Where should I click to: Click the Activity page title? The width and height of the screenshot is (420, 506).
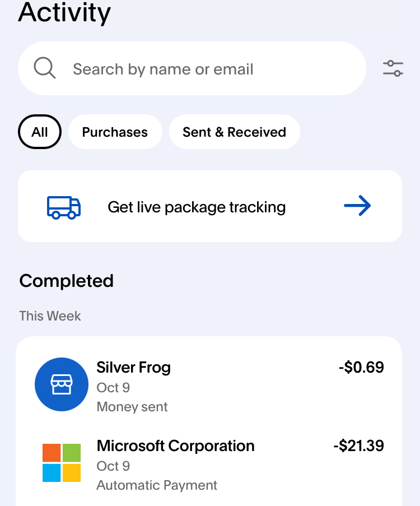click(64, 12)
